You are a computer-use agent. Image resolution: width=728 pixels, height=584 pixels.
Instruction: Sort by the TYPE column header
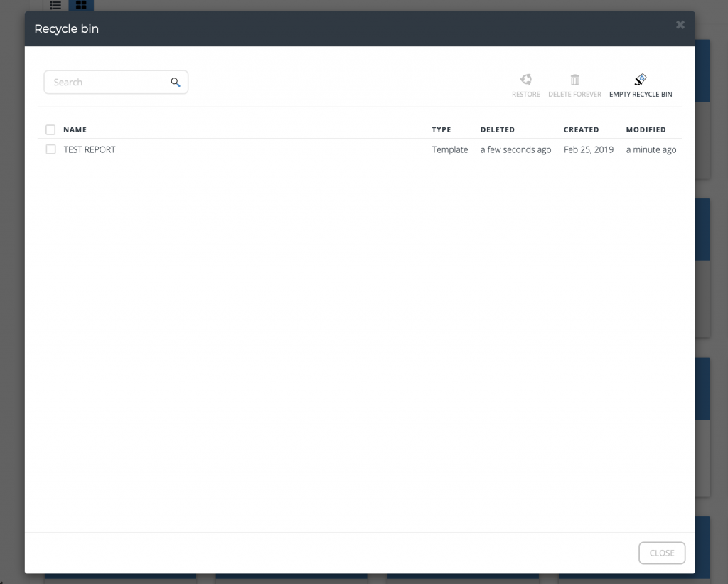pos(441,130)
